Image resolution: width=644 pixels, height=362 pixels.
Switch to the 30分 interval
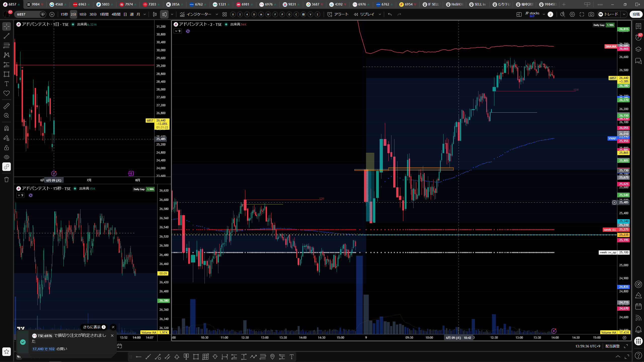(93, 14)
